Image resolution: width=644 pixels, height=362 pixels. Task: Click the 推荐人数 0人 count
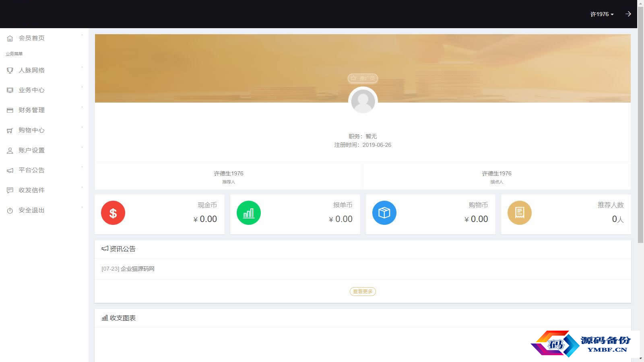click(618, 219)
